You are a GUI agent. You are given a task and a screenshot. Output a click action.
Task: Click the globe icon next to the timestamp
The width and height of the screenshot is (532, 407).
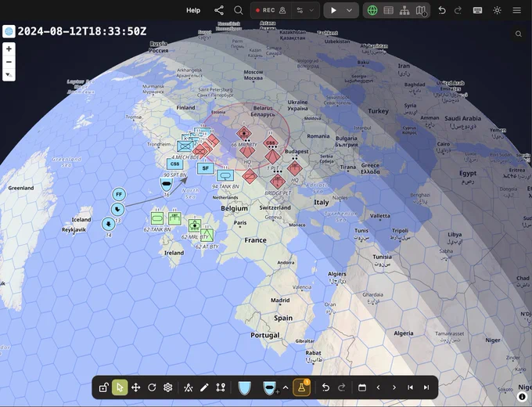pos(9,31)
